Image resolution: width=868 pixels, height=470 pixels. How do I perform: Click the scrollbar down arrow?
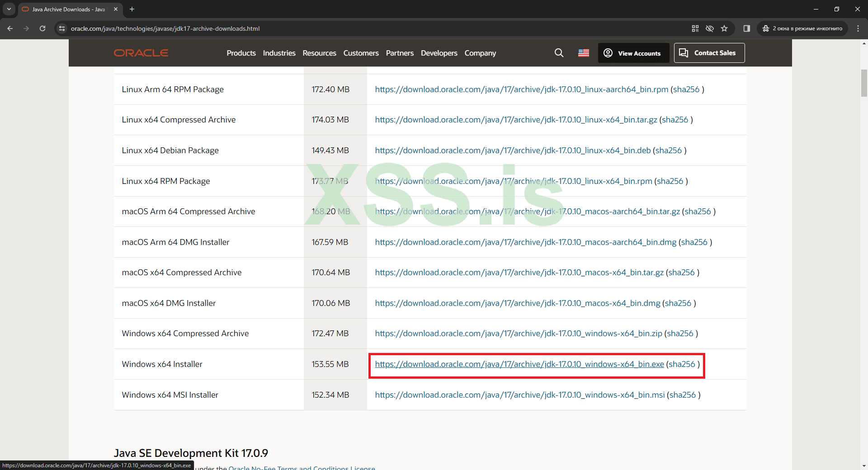(864, 465)
